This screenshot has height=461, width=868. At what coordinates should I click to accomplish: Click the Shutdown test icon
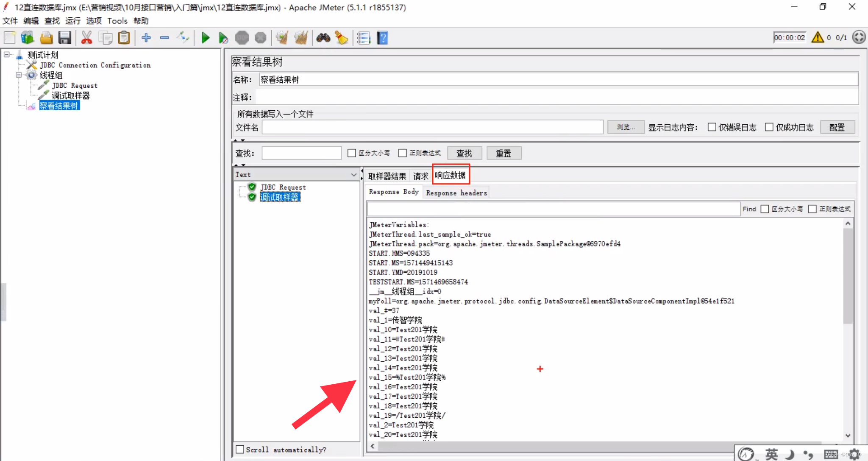[260, 38]
